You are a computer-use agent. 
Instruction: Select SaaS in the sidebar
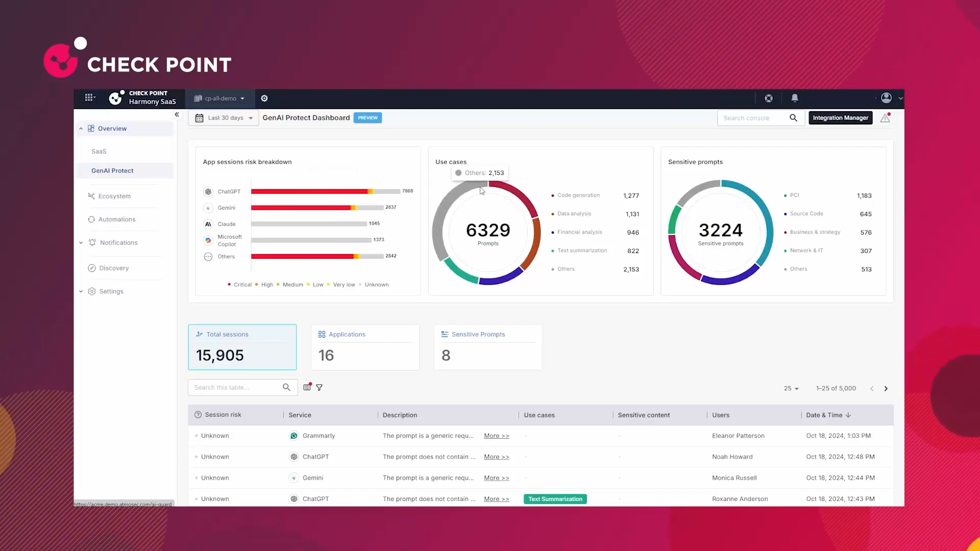(99, 152)
